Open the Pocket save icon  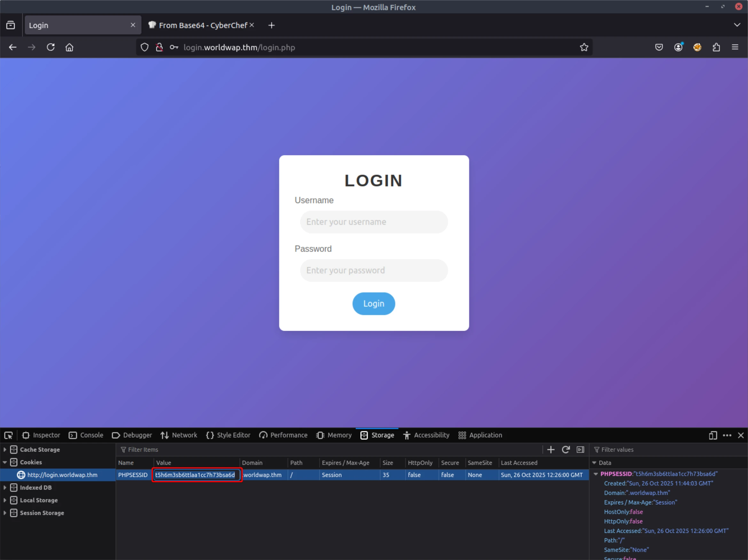(659, 47)
